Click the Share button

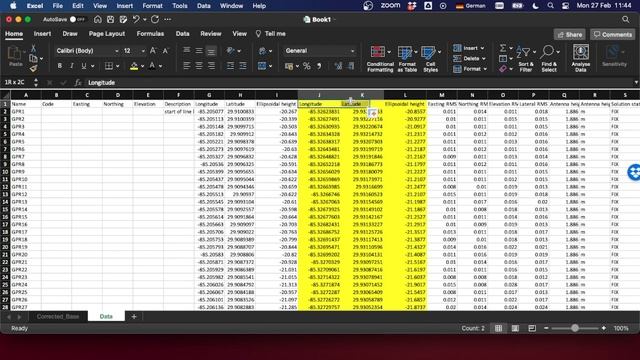[570, 34]
